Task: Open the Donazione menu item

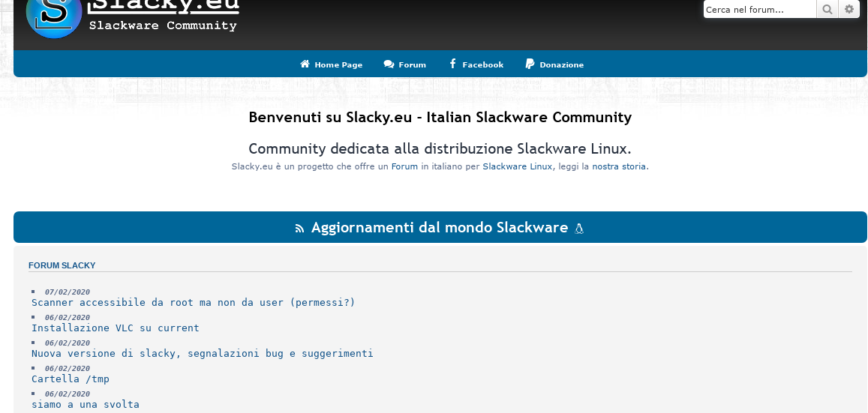Action: [554, 64]
